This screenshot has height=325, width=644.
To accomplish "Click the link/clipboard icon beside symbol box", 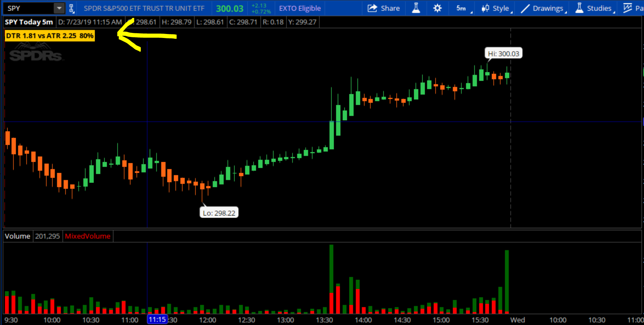I will (x=72, y=8).
